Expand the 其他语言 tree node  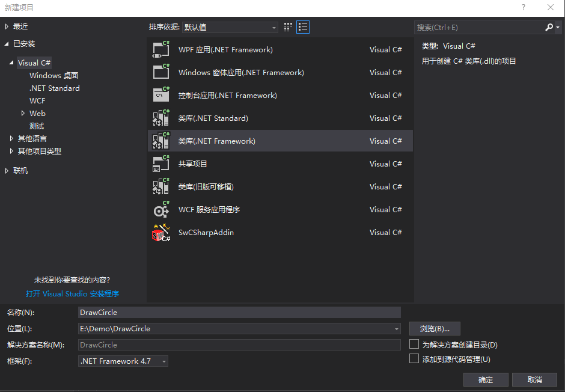point(11,138)
